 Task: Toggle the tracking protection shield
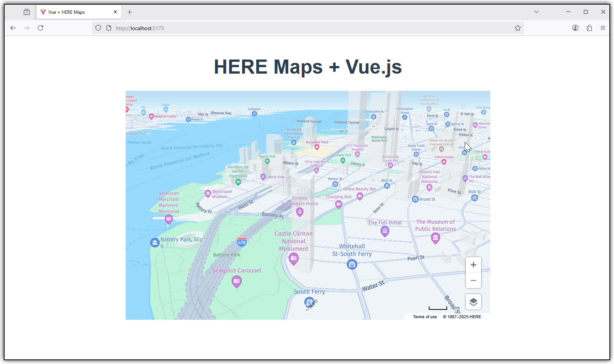tap(98, 28)
